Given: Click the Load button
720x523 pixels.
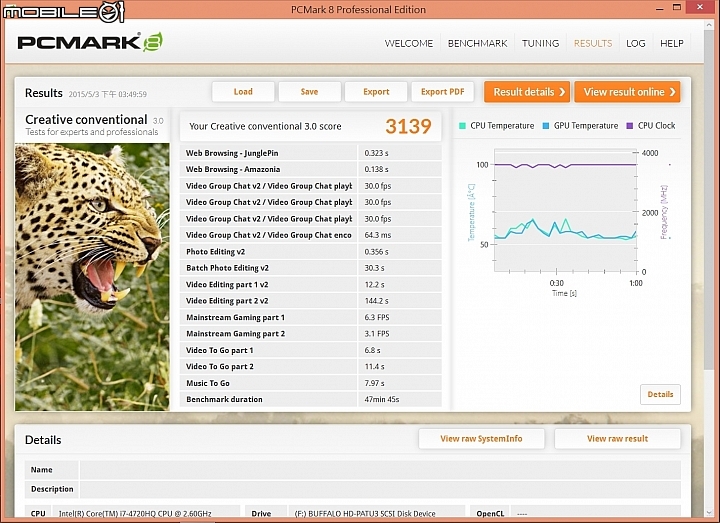Looking at the screenshot, I should 243,92.
